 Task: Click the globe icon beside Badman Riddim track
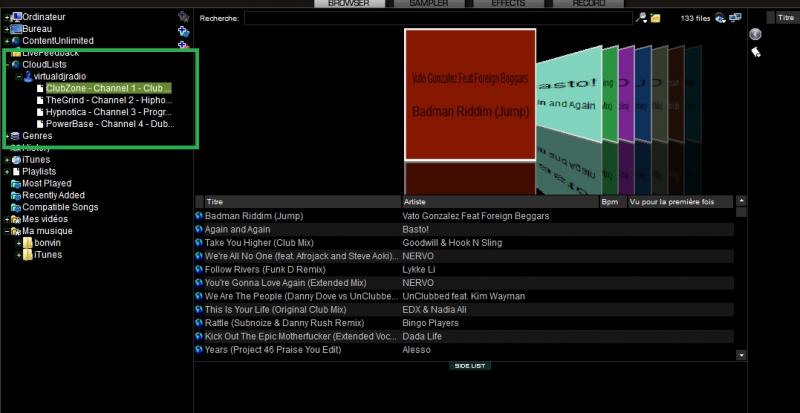pyautogui.click(x=199, y=216)
